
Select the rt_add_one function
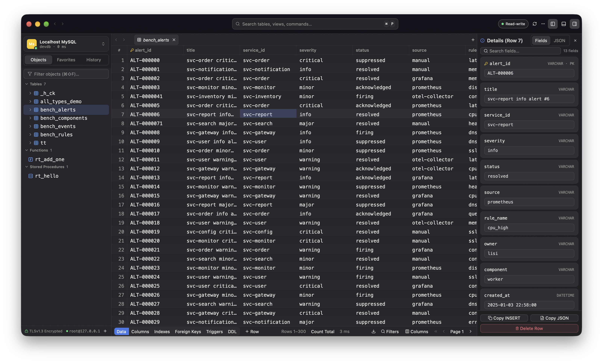tap(50, 159)
